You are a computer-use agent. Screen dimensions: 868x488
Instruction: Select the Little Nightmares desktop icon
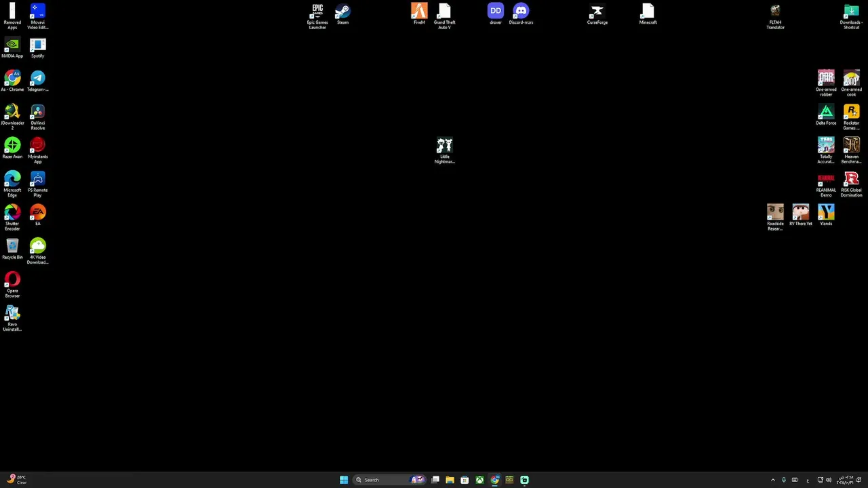pos(444,150)
